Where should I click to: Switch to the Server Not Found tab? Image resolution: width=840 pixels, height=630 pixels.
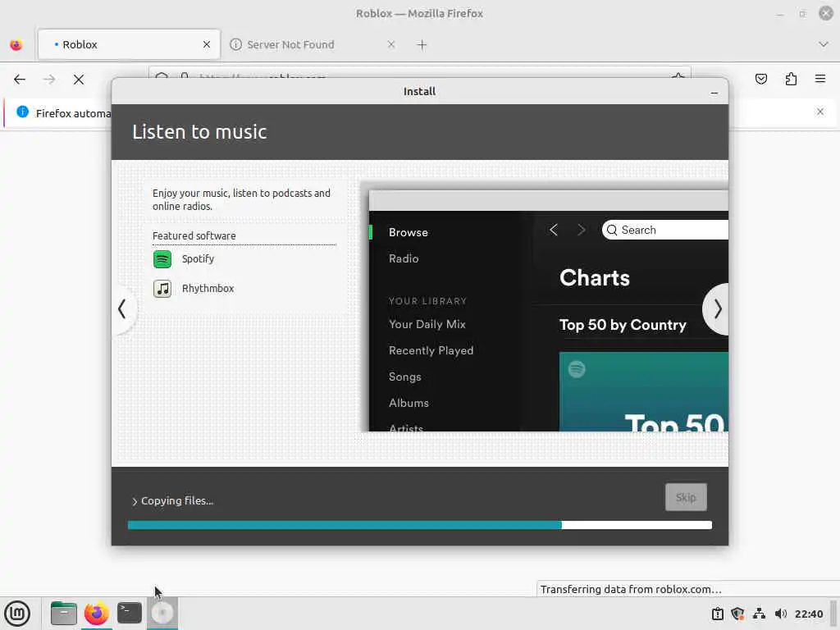(313, 44)
